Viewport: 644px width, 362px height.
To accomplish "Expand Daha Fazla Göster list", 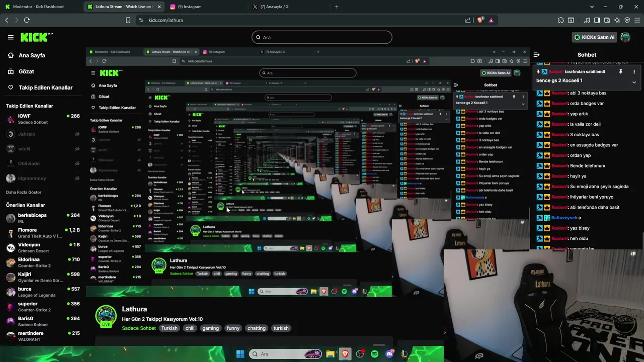I will tap(24, 192).
